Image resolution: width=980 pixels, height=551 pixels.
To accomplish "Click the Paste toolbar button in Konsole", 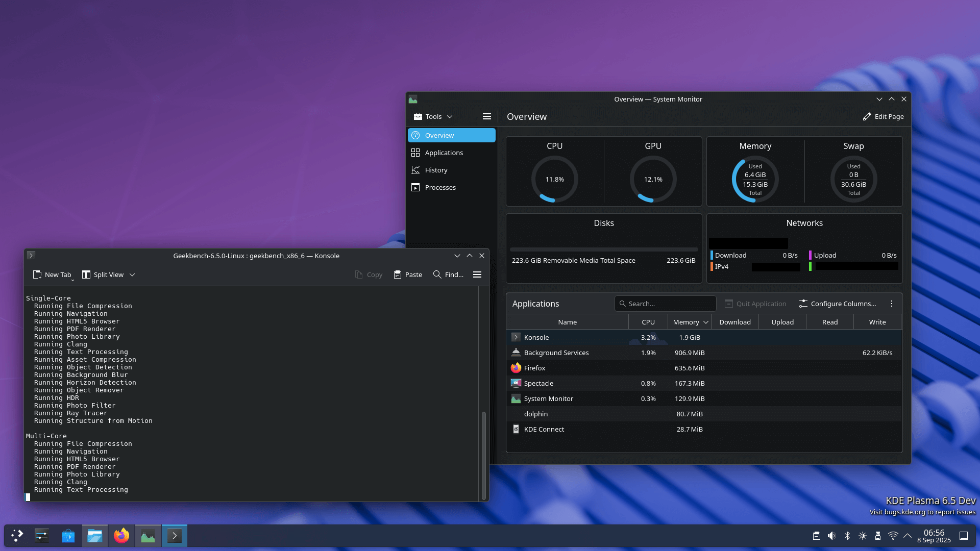I will (408, 274).
